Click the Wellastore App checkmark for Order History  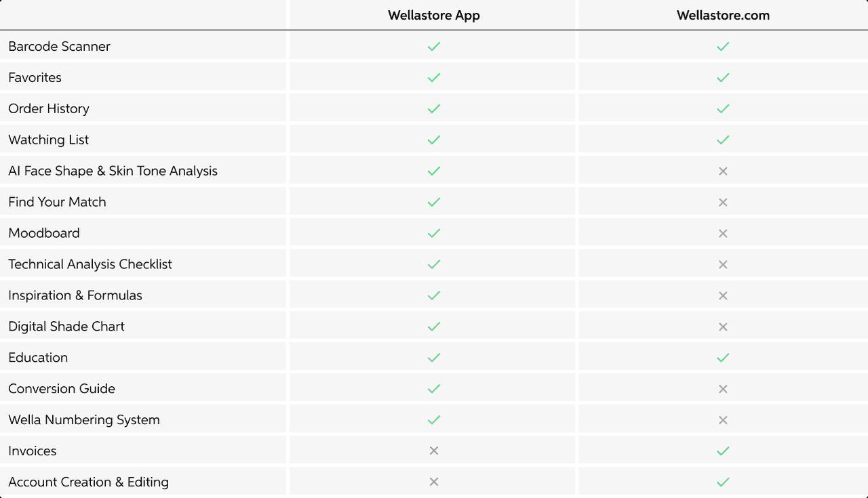pyautogui.click(x=434, y=109)
